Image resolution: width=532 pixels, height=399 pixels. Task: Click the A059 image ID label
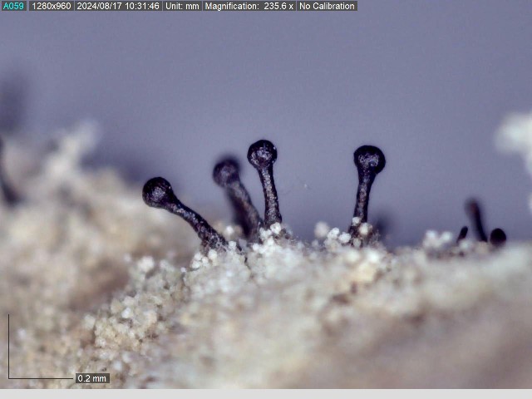click(x=13, y=6)
